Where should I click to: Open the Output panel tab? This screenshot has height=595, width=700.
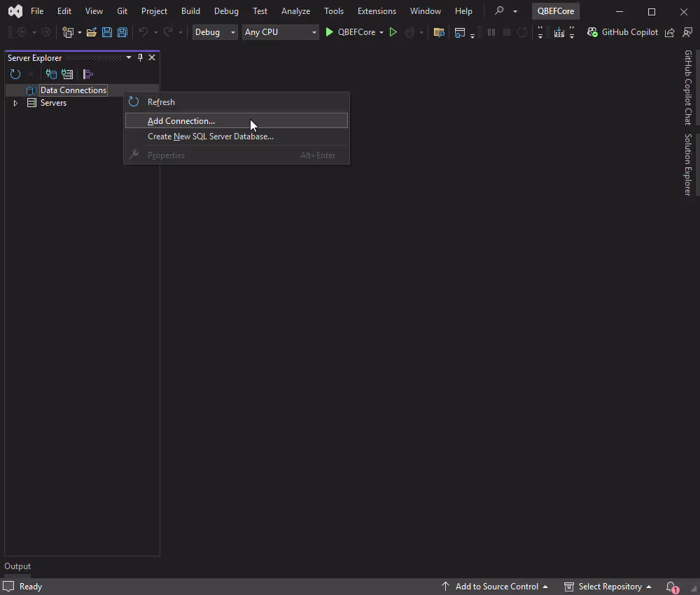(x=17, y=566)
